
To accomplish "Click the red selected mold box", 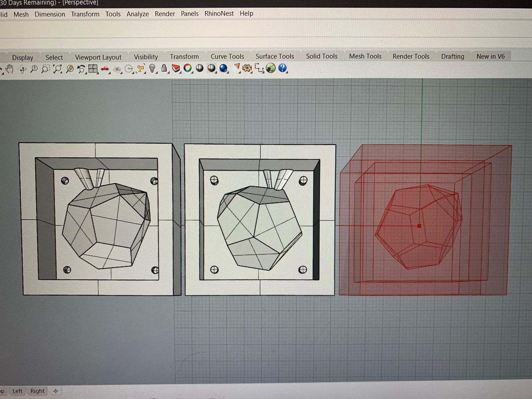I will [425, 220].
